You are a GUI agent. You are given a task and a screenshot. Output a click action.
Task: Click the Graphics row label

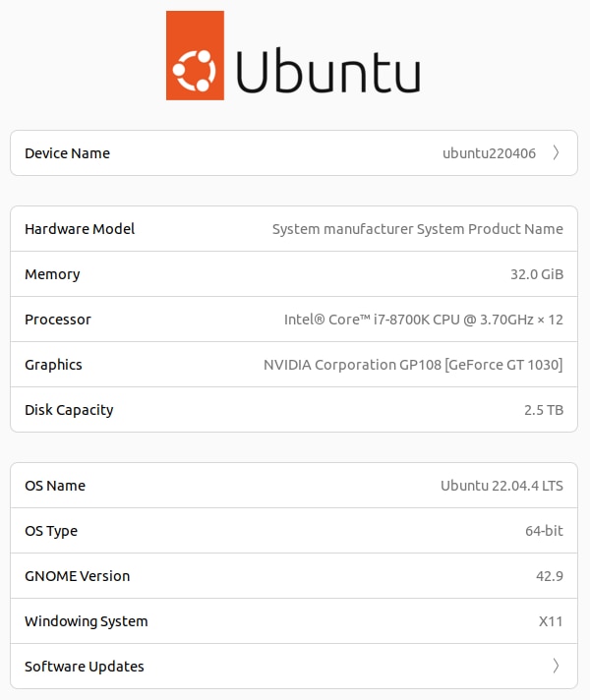click(53, 365)
